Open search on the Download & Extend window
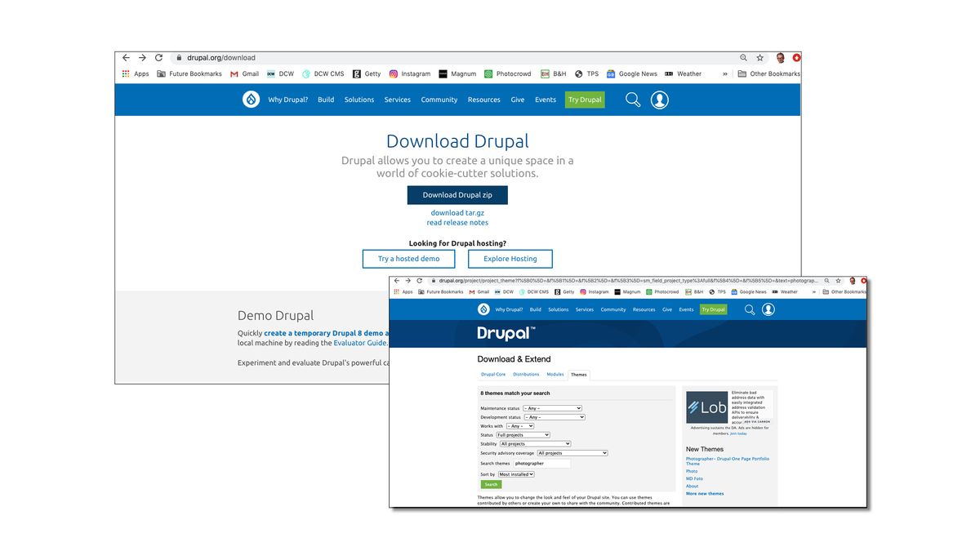Screen dimensions: 980x551 pos(750,309)
